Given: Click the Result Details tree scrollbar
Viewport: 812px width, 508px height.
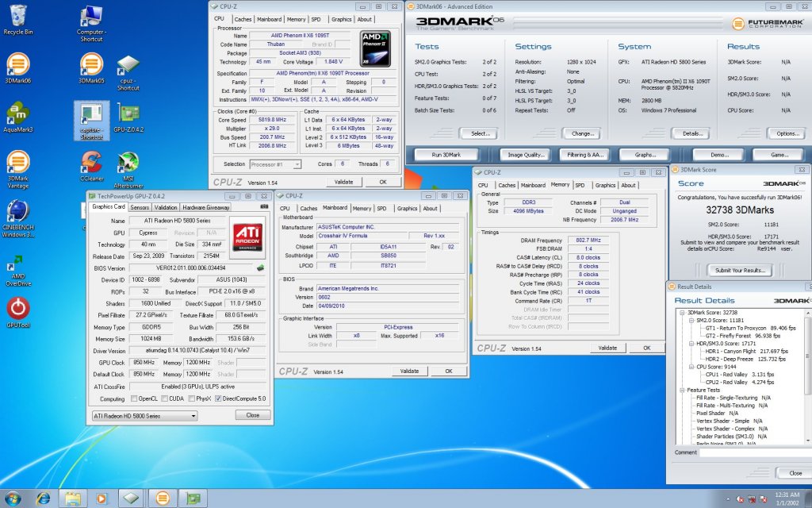Looking at the screenshot, I should tap(807, 377).
